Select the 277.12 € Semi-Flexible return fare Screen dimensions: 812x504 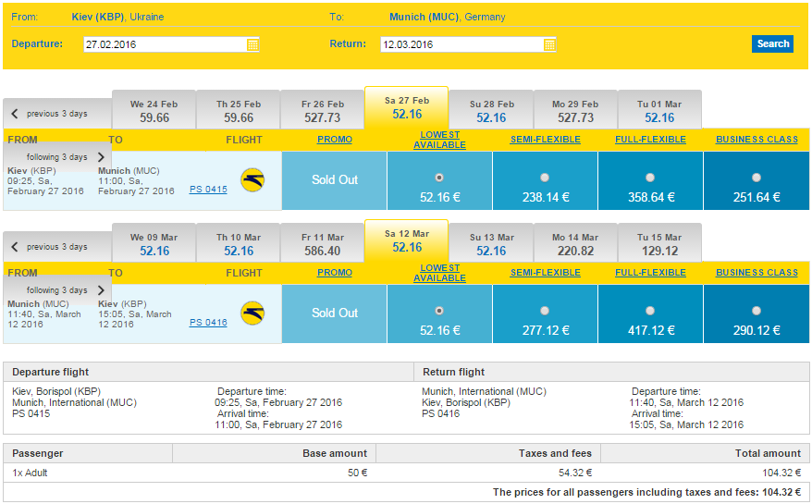tap(545, 311)
